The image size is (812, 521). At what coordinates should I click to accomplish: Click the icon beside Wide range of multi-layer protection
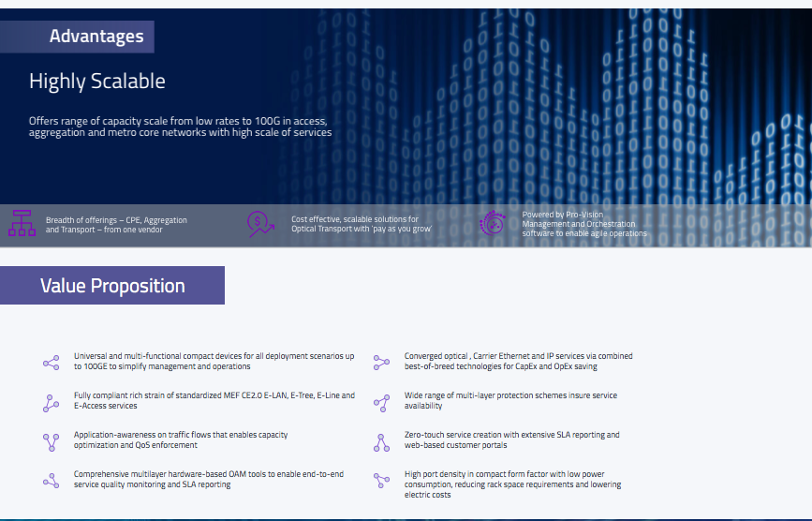[381, 402]
